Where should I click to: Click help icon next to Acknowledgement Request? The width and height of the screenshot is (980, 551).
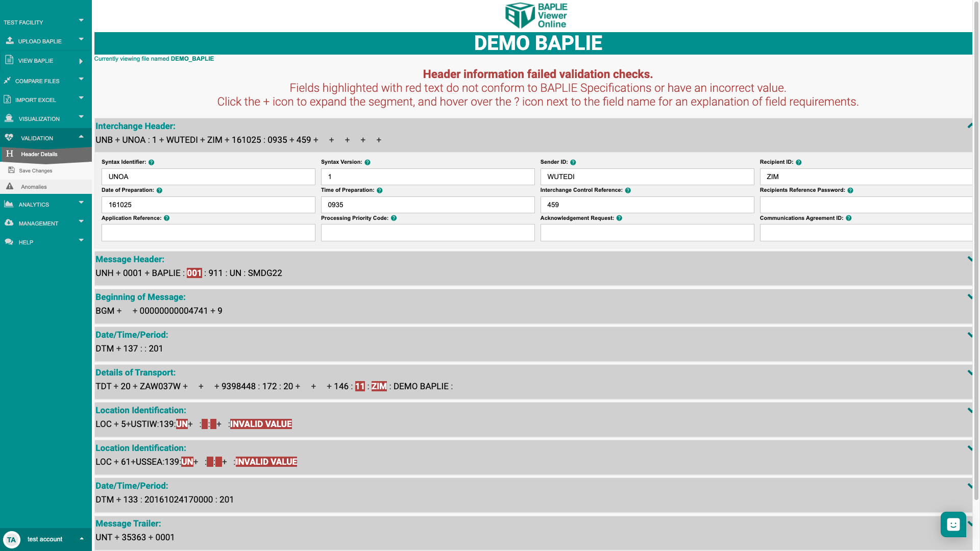pyautogui.click(x=619, y=218)
